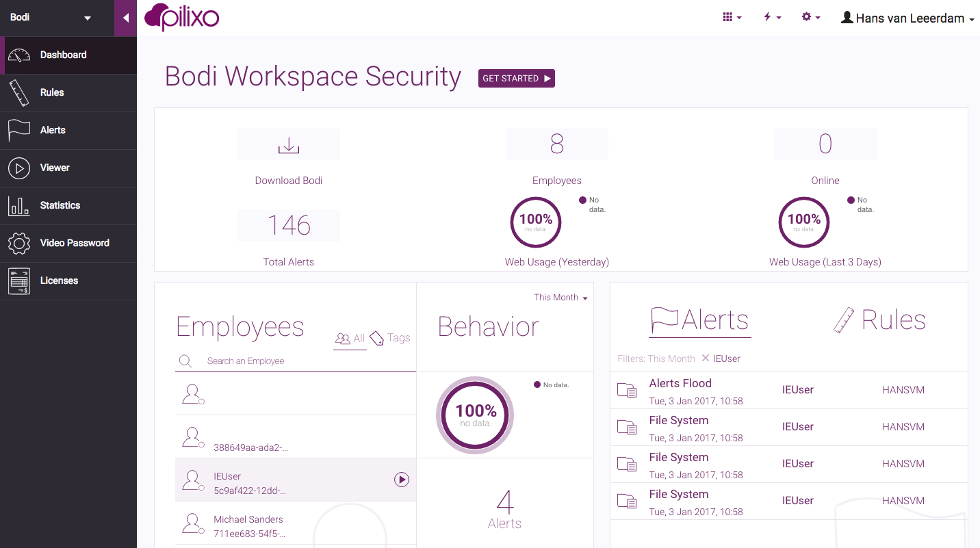Click the remove filter X before IEUser
This screenshot has width=980, height=548.
coord(705,358)
